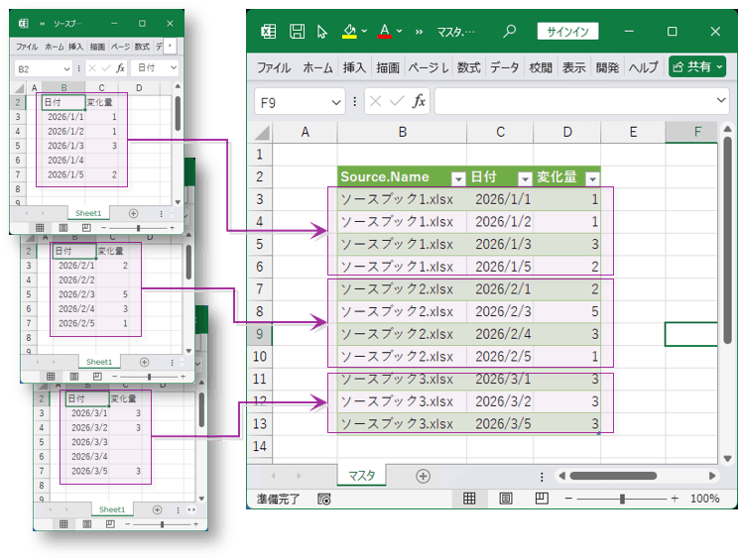Open the 挿入 ribbon tab in master workbook
This screenshot has width=738, height=560.
(354, 67)
